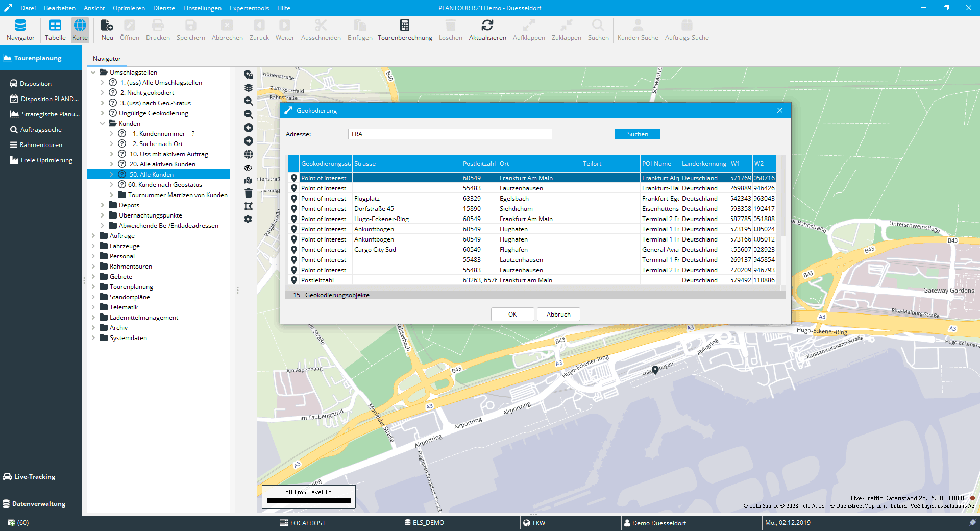
Task: Open the Expertentools menu
Action: [x=249, y=8]
